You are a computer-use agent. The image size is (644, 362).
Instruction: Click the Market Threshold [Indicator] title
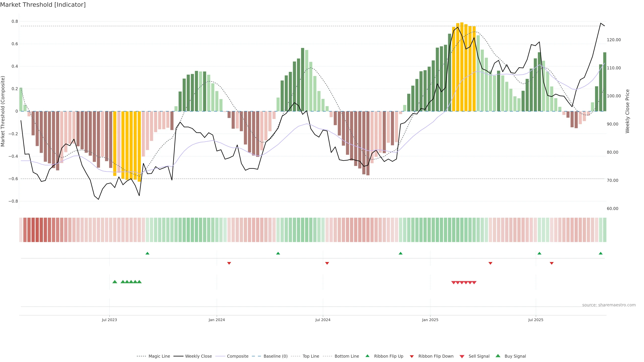43,5
